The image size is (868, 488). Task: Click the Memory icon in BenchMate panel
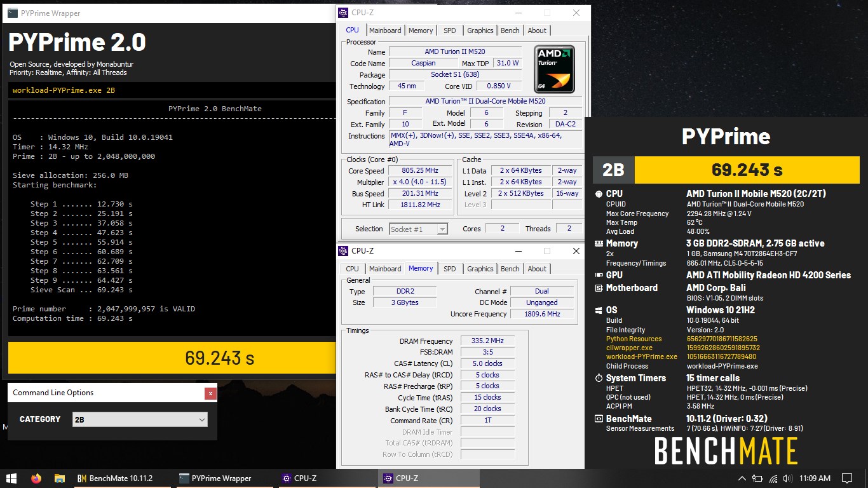point(598,243)
